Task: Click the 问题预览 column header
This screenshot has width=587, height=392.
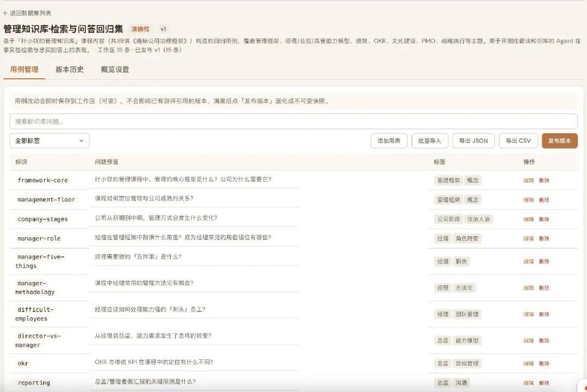Action: 107,162
